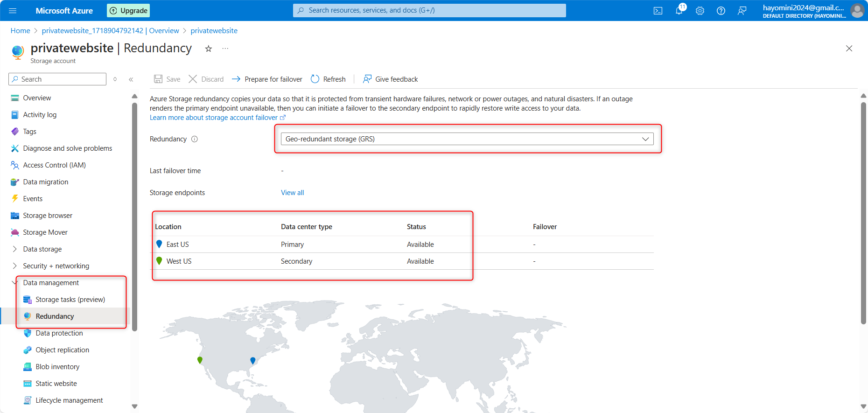Screen dimensions: 868x413
Task: Click Refresh in the toolbar
Action: pos(328,79)
